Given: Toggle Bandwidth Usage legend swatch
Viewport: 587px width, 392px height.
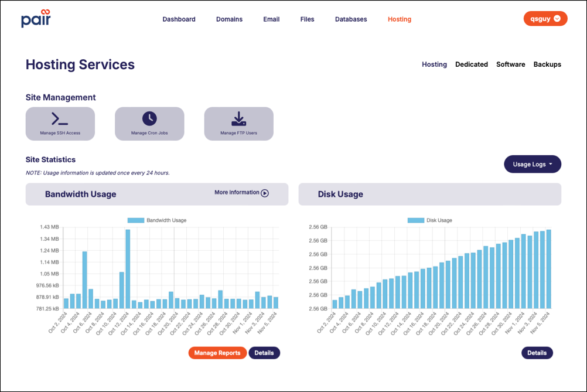Looking at the screenshot, I should [x=135, y=220].
